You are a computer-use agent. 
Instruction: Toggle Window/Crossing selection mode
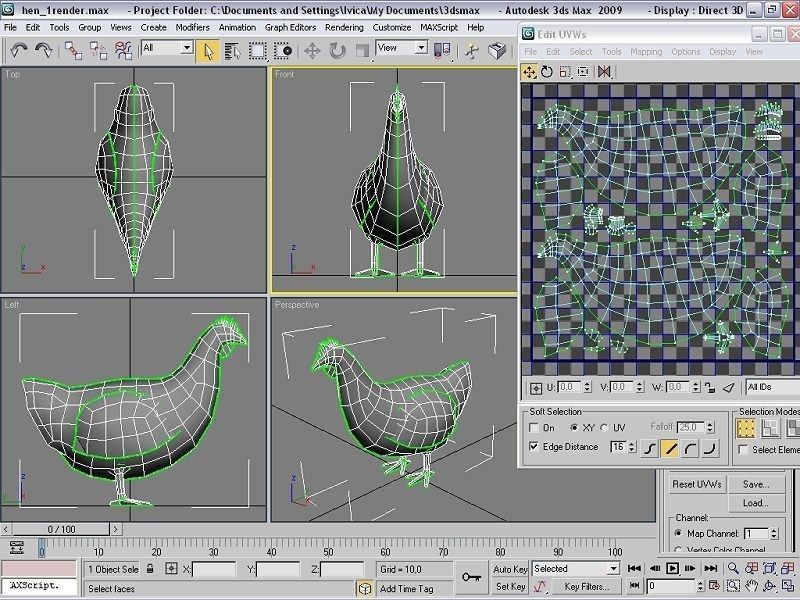283,51
